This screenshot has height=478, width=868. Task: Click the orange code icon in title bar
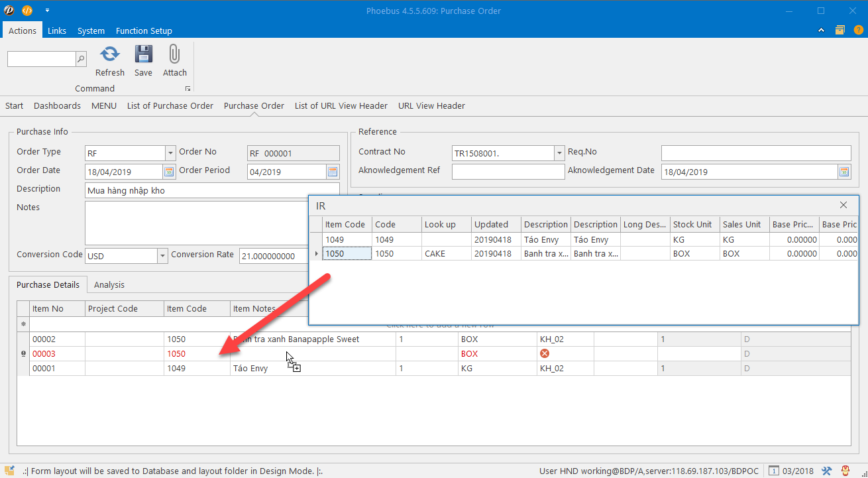27,11
